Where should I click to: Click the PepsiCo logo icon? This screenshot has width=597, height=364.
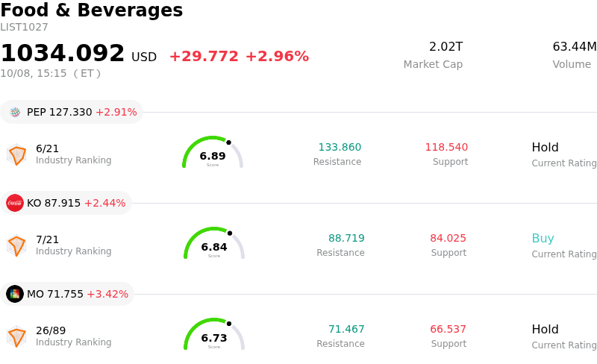tap(15, 112)
